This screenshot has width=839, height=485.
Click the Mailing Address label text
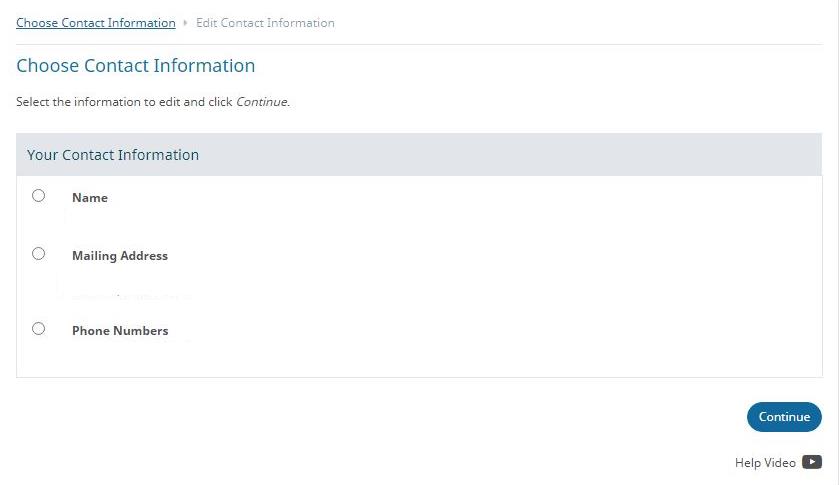coord(120,256)
